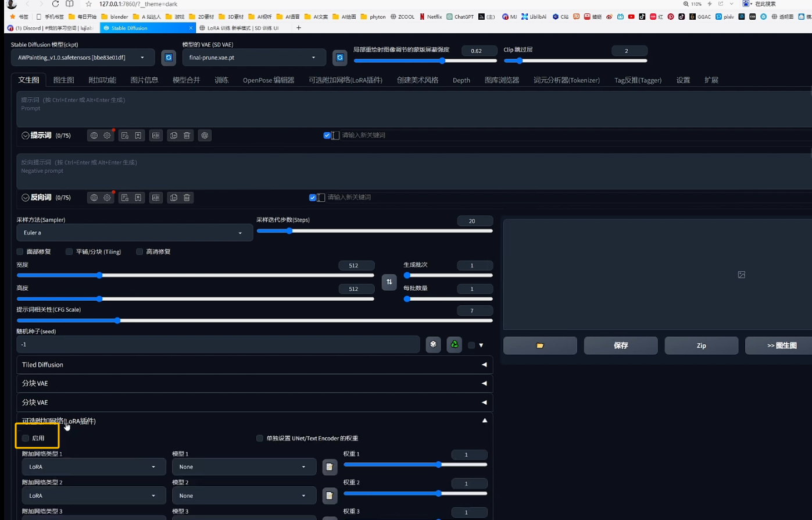Screen dimensions: 812x520
Task: Open the 模型的 VAE dropdown
Action: pyautogui.click(x=254, y=58)
